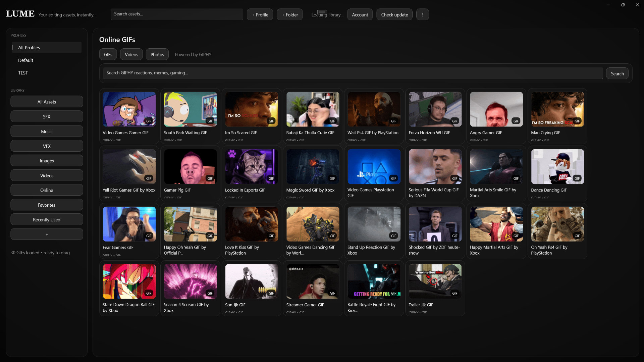
Task: Select Streamer Gamer GIF thumbnail
Action: 313,281
